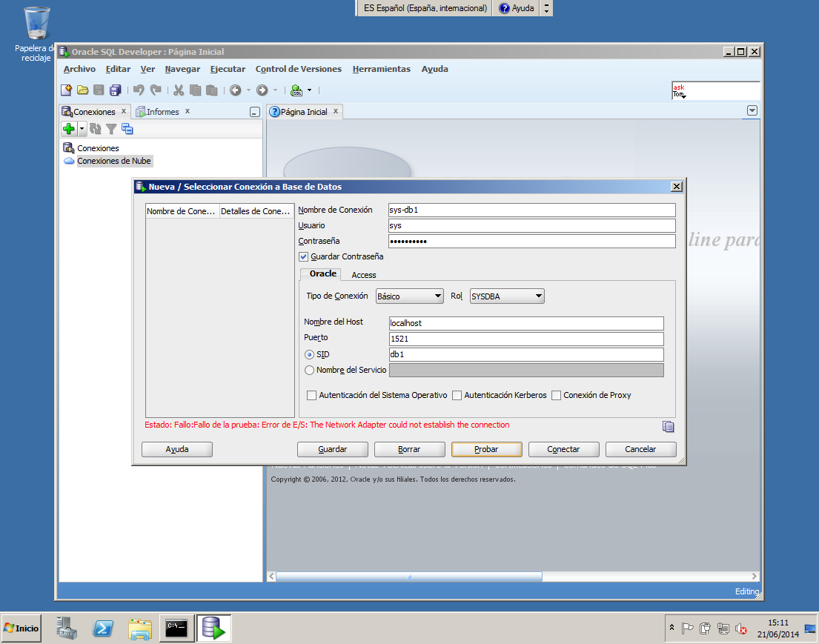Image resolution: width=819 pixels, height=644 pixels.
Task: Copy status message using clipboard icon
Action: [668, 427]
